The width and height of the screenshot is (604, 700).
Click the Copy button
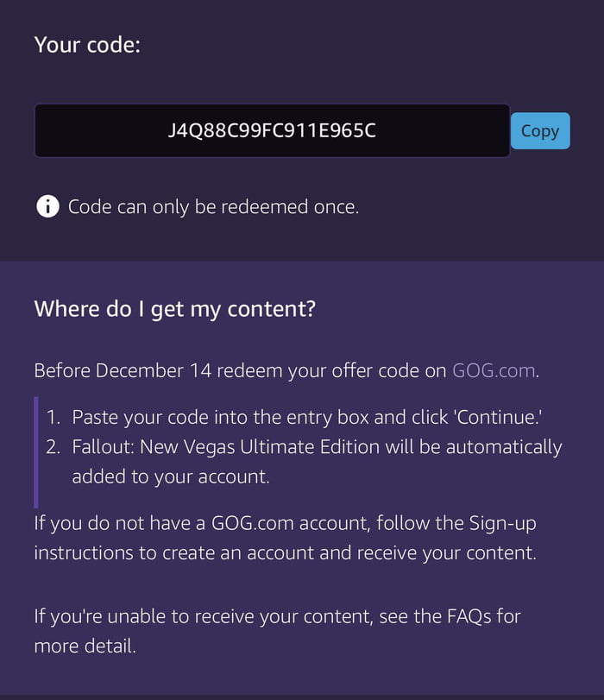coord(540,131)
